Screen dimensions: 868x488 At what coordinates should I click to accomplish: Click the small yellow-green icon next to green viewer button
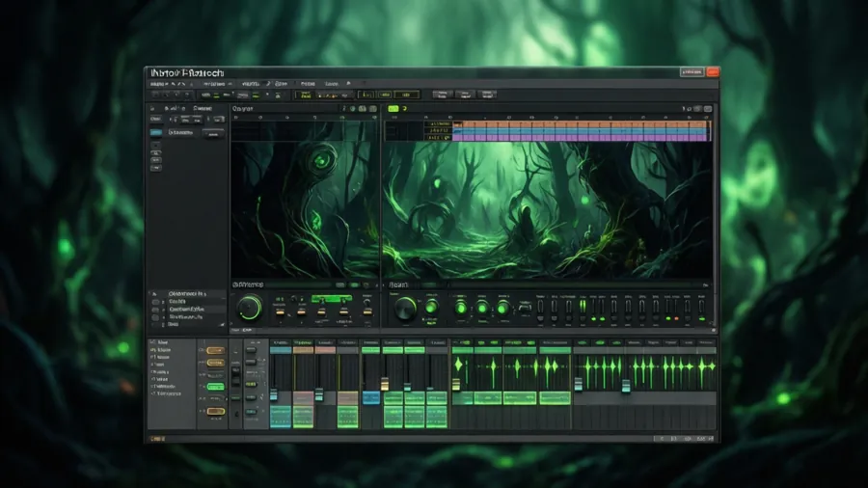coord(404,109)
